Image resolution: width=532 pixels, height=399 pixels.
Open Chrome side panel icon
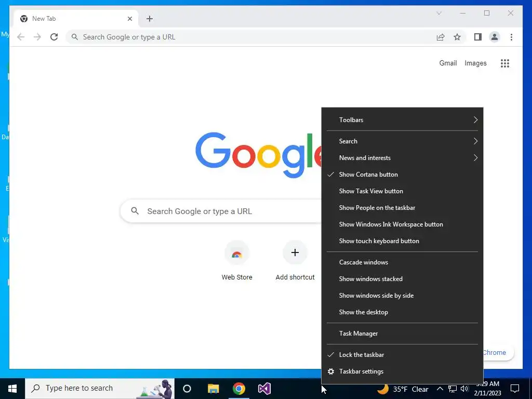(x=478, y=37)
